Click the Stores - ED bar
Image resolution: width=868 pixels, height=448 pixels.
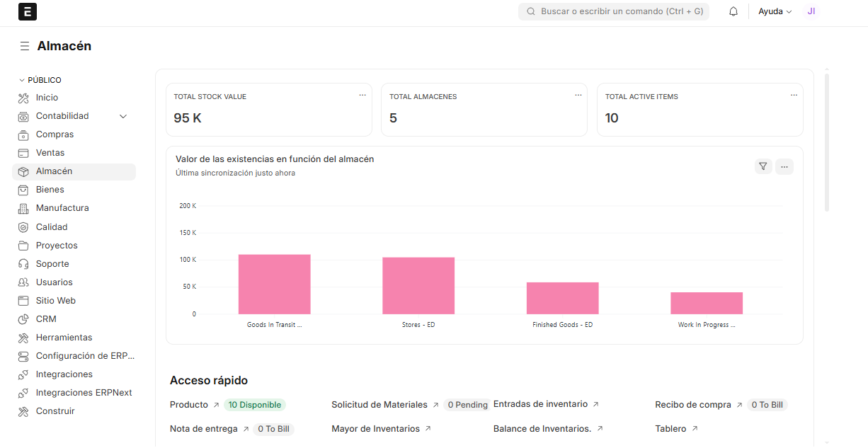(418, 285)
